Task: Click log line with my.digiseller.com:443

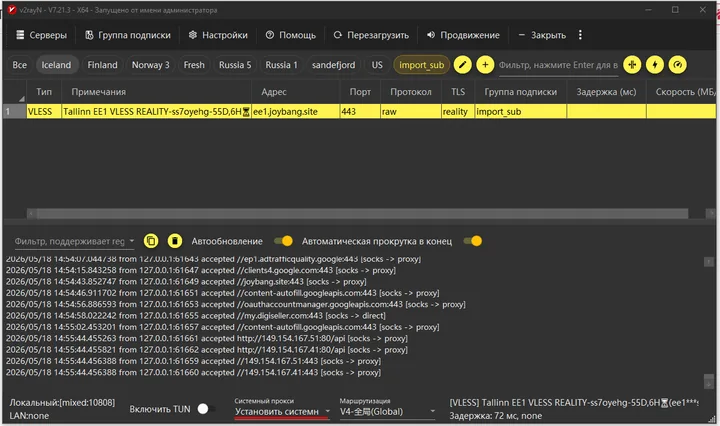Action: (x=196, y=316)
